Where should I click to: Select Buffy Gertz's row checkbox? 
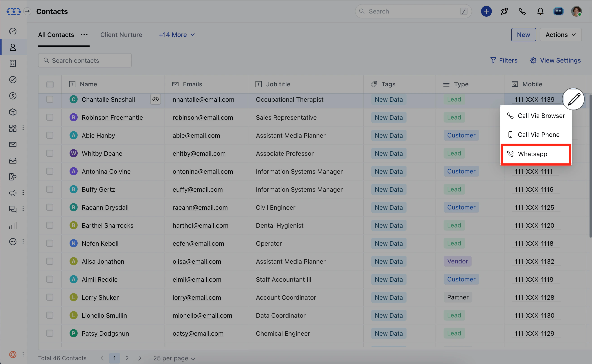point(50,189)
